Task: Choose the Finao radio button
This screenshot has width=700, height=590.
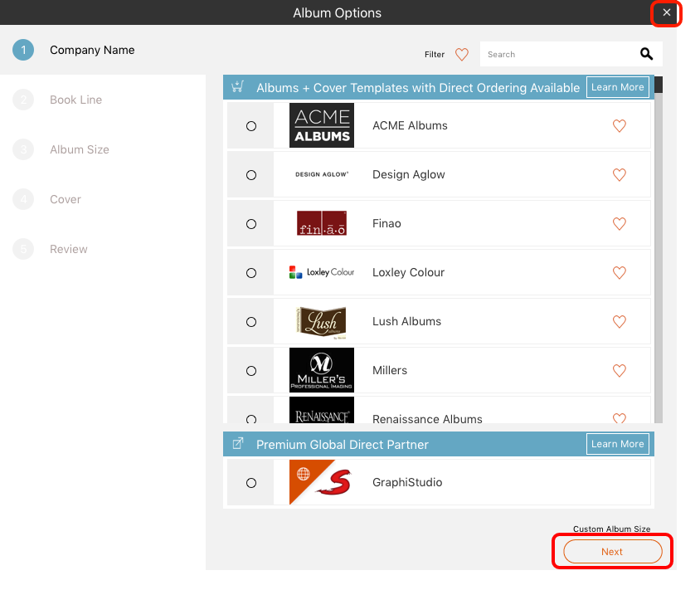Action: pyautogui.click(x=251, y=224)
